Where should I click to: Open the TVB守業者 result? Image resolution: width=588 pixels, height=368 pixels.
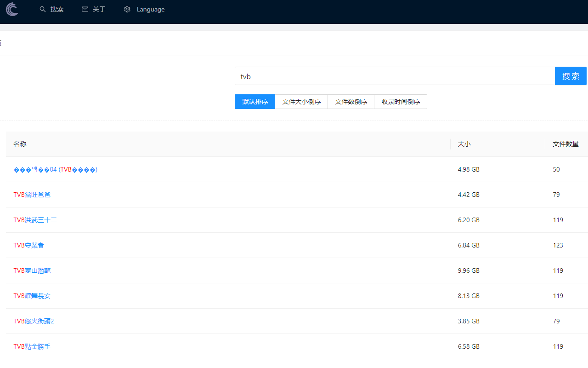tap(28, 245)
